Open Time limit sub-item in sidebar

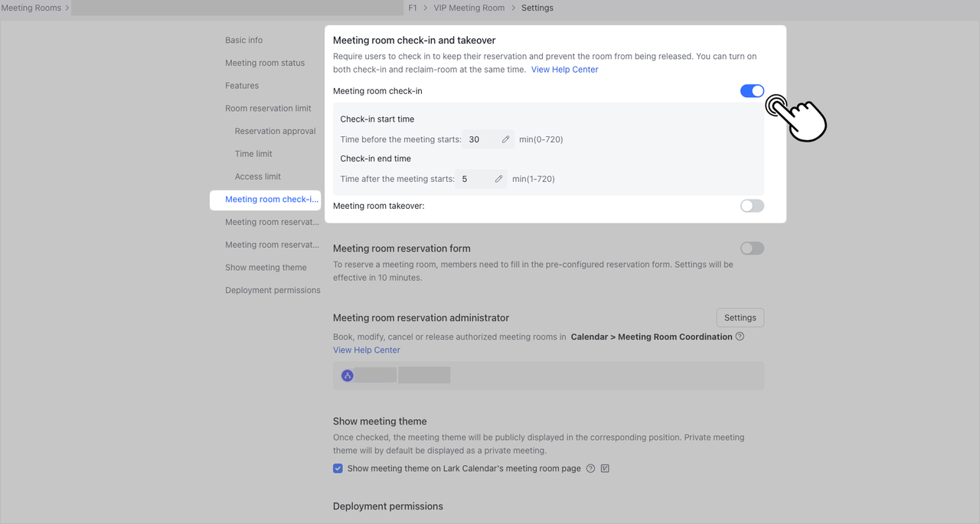coord(253,154)
